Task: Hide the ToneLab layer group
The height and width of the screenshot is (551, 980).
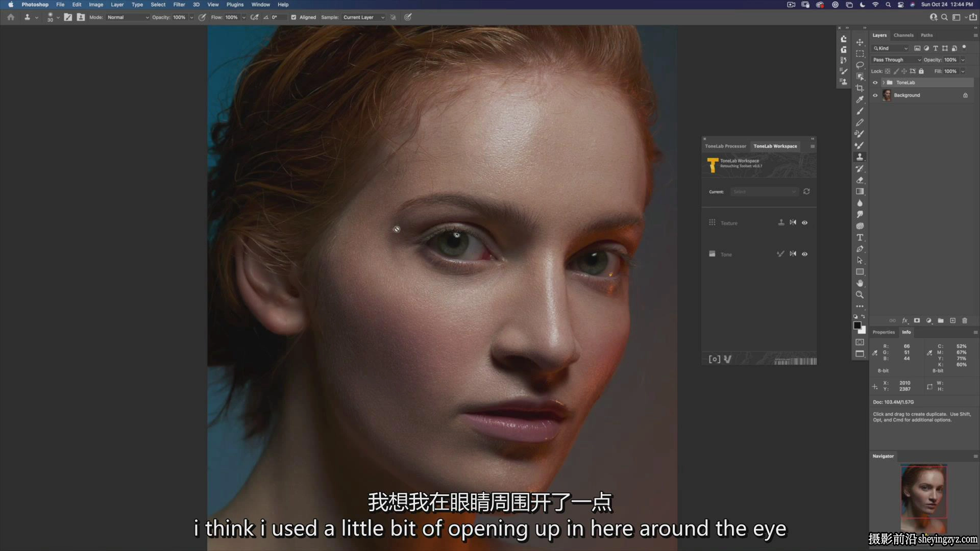Action: point(875,83)
